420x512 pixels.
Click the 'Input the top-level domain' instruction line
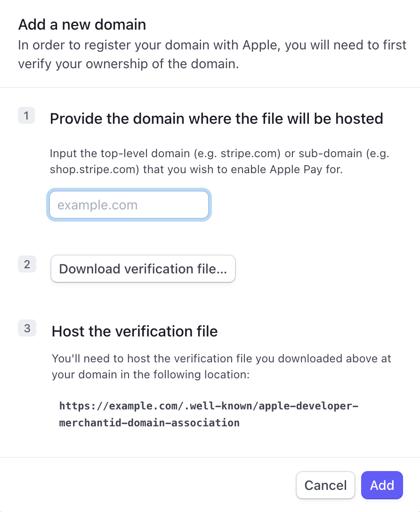tap(219, 153)
